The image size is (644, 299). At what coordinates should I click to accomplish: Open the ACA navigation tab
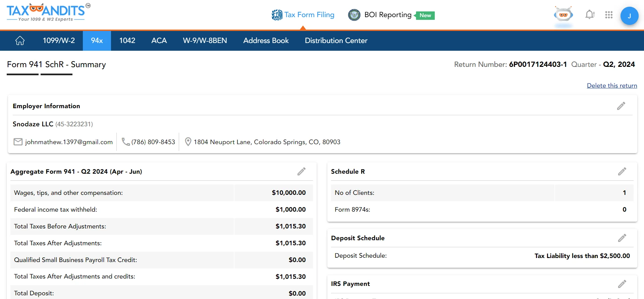[x=159, y=41]
